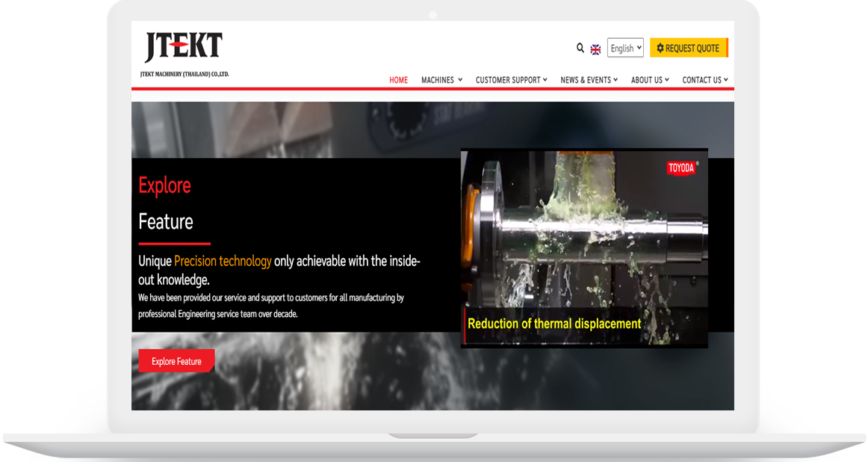The height and width of the screenshot is (462, 868).
Task: Open the English language dropdown
Action: (x=625, y=48)
